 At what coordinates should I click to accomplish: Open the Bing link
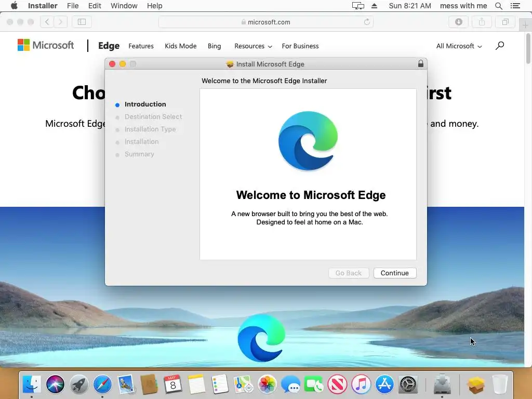point(214,46)
